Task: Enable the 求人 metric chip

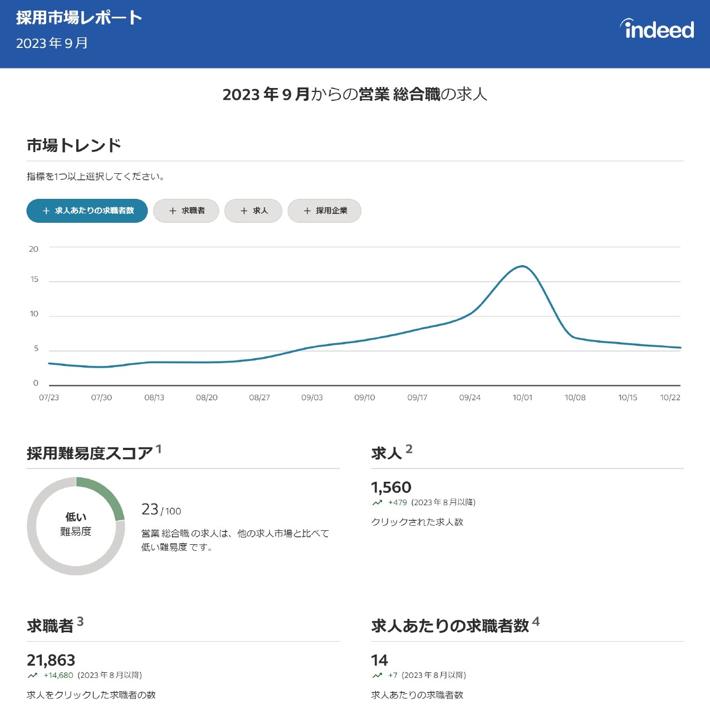Action: tap(253, 211)
